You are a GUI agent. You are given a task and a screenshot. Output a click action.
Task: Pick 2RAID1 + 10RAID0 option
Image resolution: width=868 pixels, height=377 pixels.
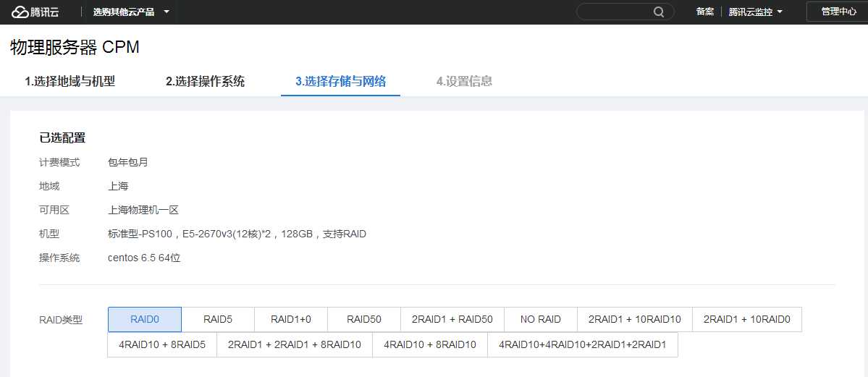747,319
